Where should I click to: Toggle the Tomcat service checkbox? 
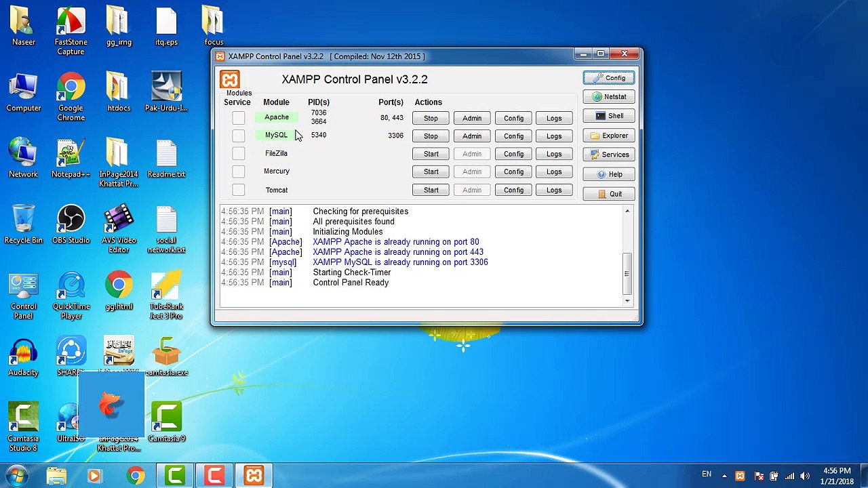click(x=238, y=190)
